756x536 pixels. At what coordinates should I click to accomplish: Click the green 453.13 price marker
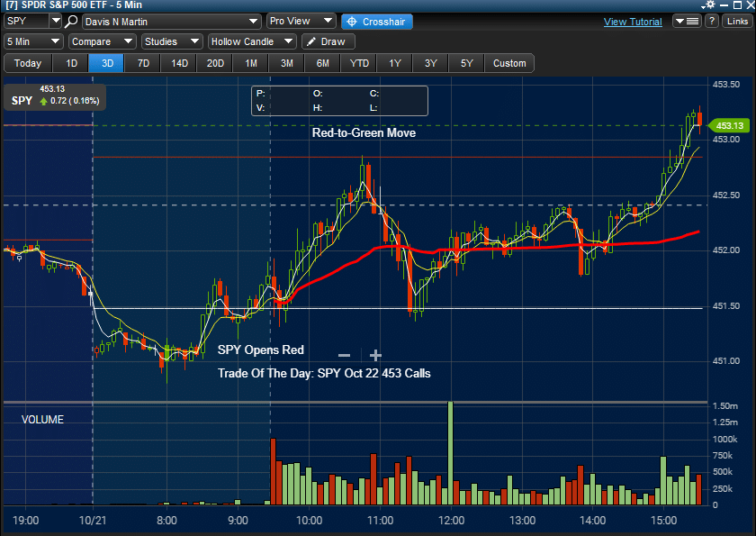click(x=728, y=125)
